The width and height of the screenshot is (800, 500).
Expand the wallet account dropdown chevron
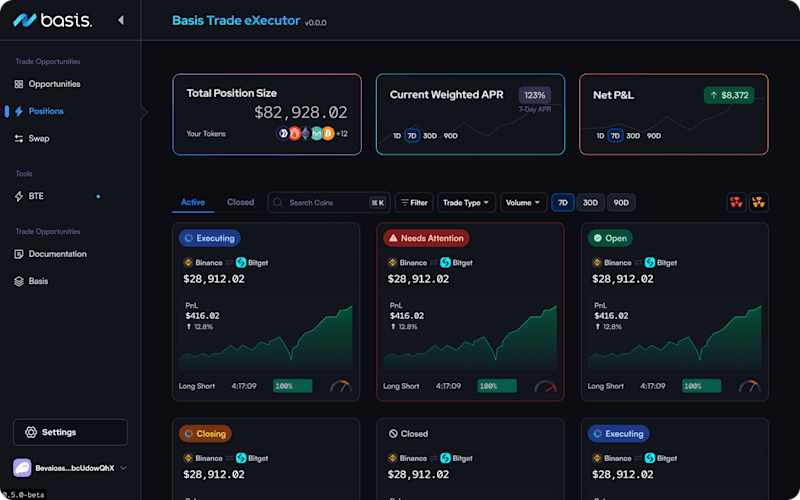123,468
